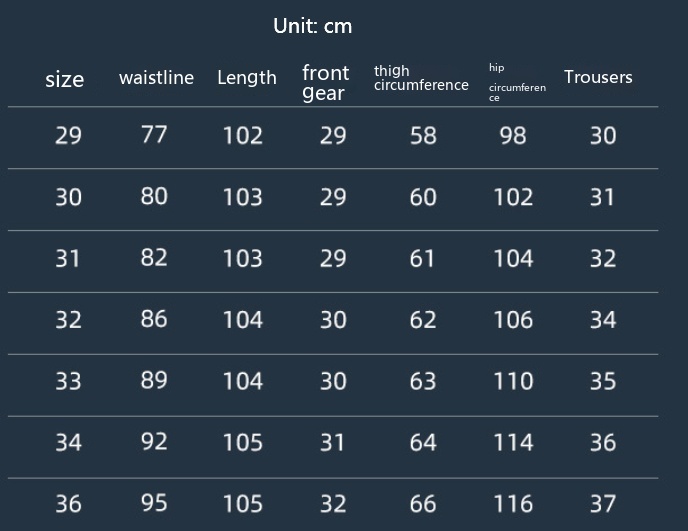Select the "size" column header

tap(65, 80)
